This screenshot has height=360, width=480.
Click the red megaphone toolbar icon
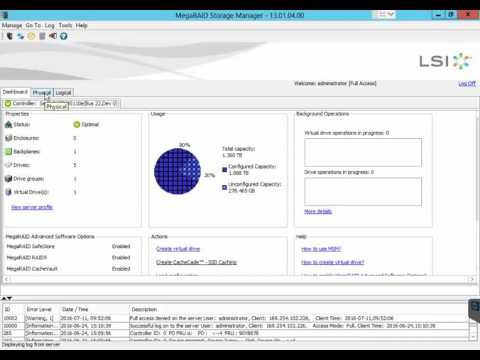53,36
